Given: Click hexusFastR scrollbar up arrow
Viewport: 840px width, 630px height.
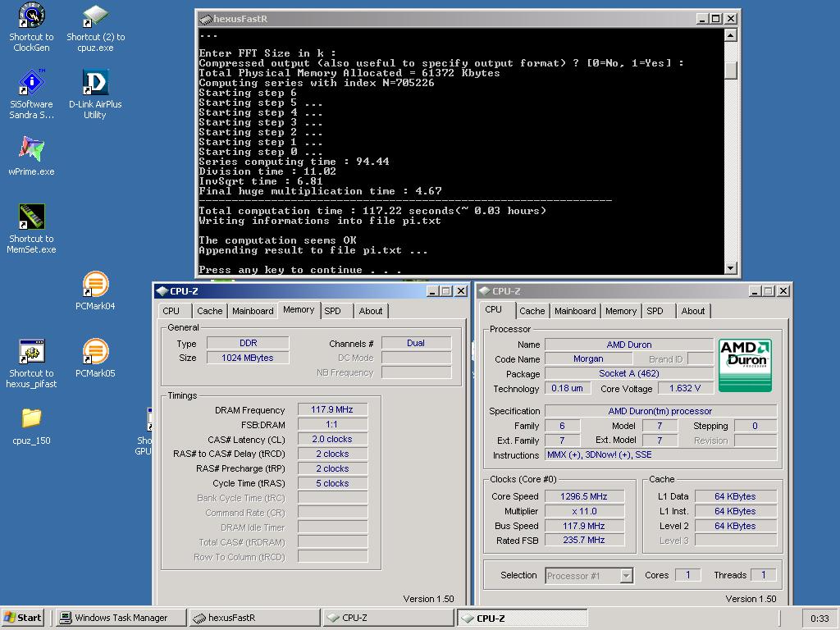Looking at the screenshot, I should [x=730, y=35].
